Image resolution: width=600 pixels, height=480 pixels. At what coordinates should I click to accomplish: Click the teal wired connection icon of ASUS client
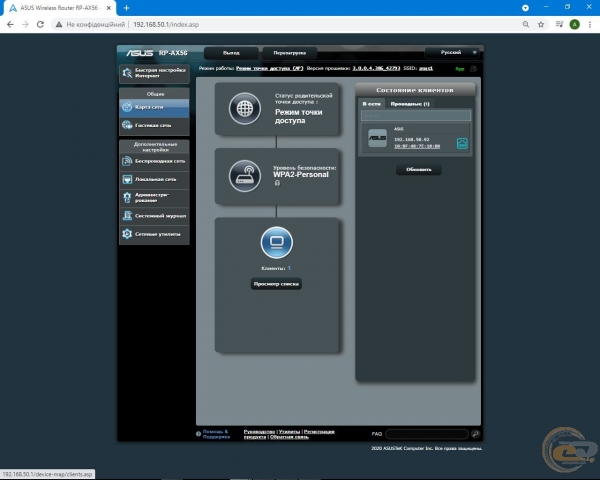coord(462,143)
